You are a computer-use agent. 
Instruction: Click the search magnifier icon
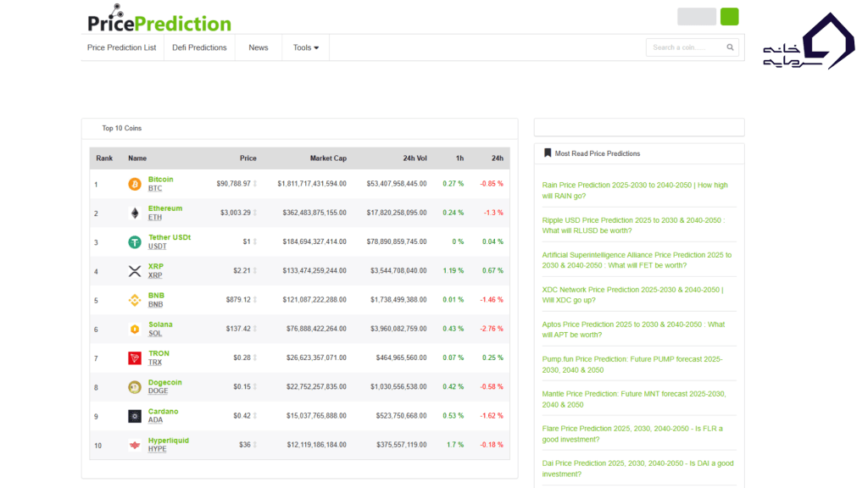729,47
